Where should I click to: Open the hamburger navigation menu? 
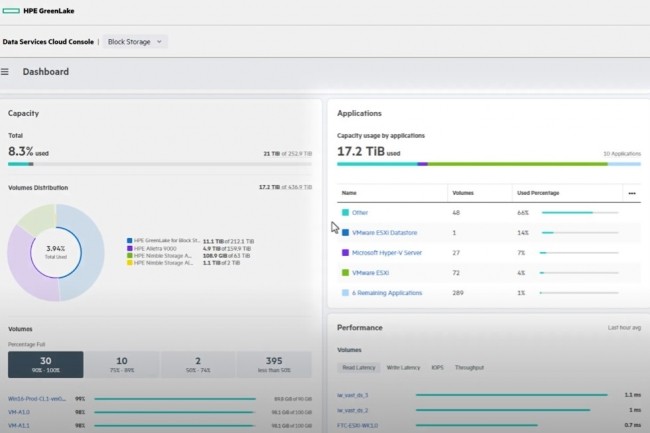[x=6, y=72]
